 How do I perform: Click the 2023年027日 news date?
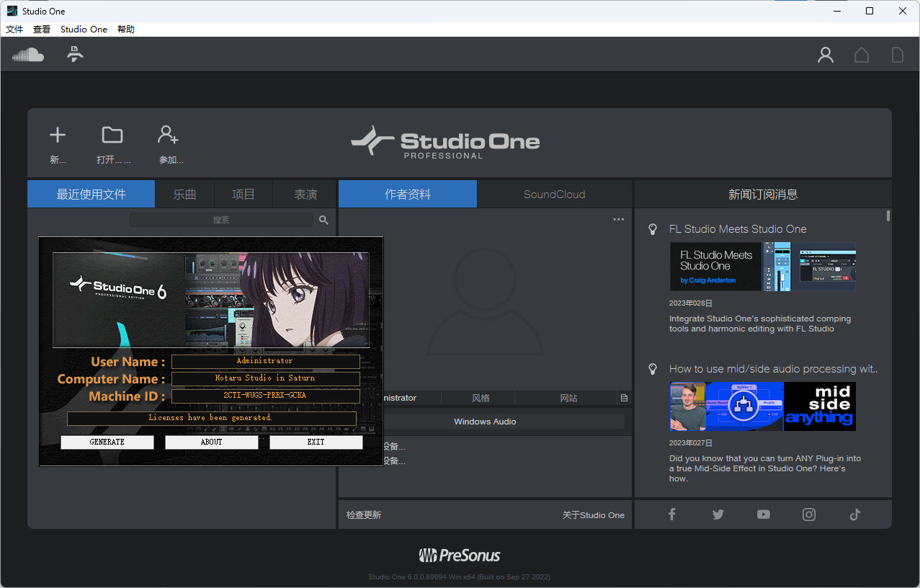coord(691,443)
